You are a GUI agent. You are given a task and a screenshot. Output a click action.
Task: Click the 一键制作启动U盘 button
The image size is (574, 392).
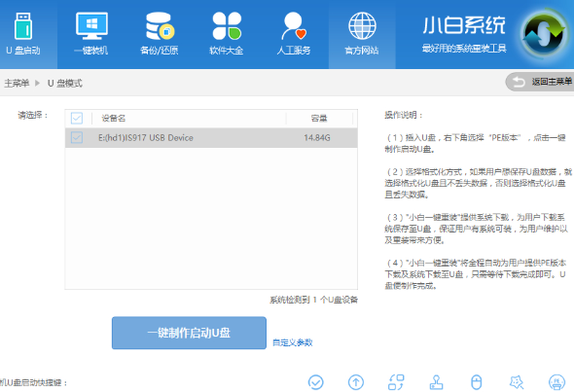pos(189,333)
